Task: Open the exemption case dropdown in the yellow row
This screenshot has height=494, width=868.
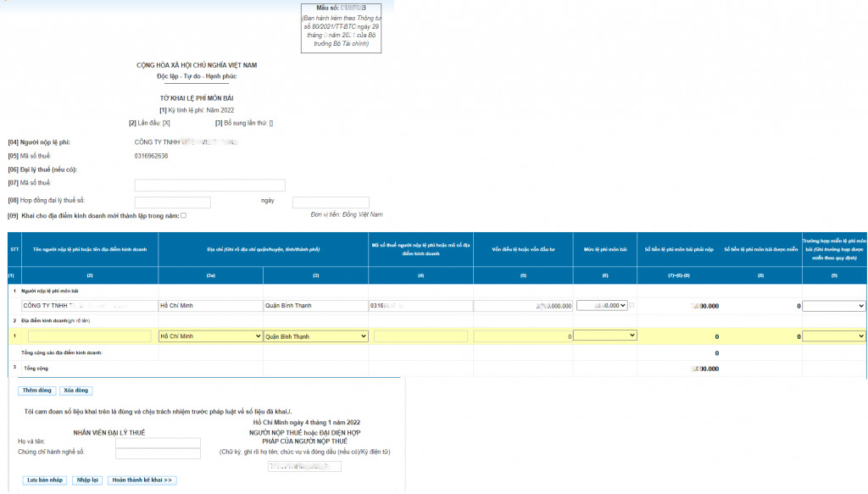Action: point(833,336)
